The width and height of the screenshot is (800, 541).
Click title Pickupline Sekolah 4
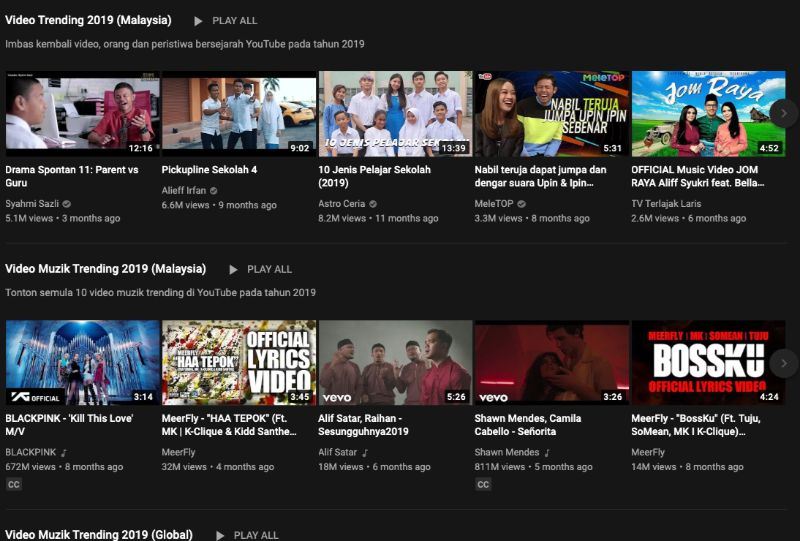(209, 169)
